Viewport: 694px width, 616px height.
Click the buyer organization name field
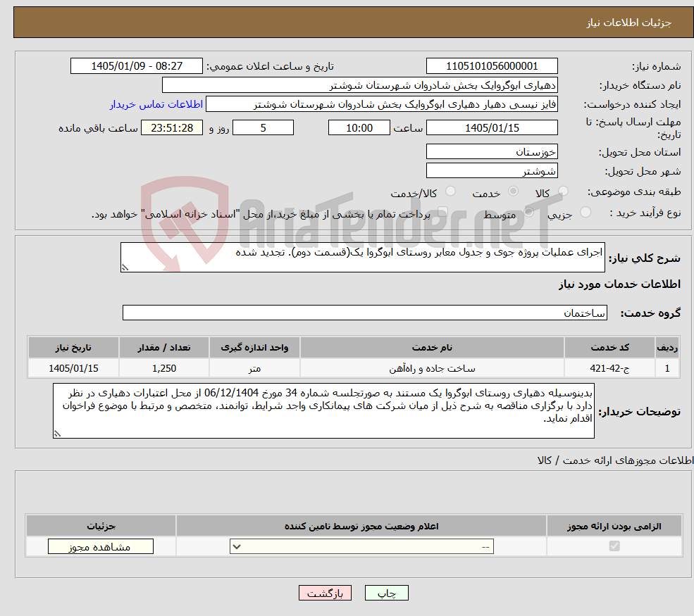360,85
